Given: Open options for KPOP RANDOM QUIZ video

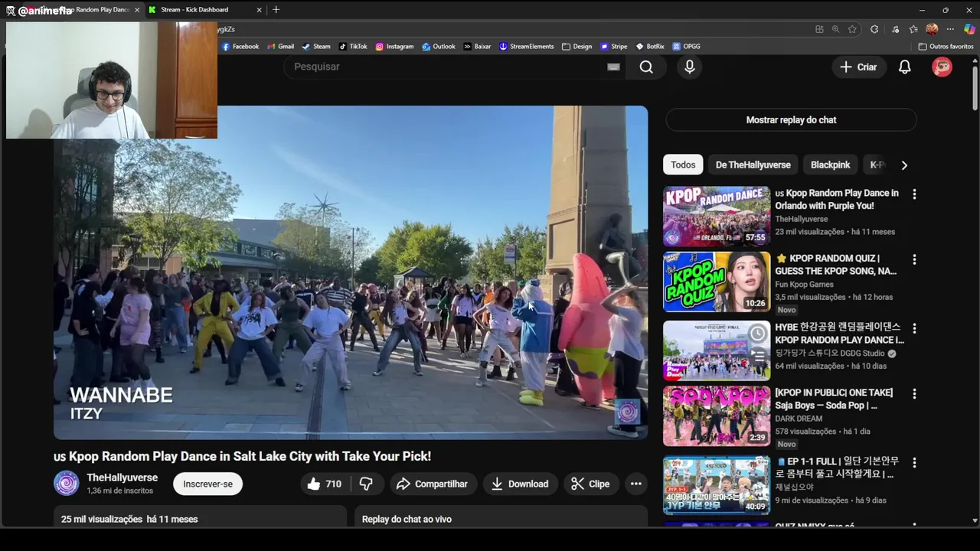Looking at the screenshot, I should (x=913, y=259).
